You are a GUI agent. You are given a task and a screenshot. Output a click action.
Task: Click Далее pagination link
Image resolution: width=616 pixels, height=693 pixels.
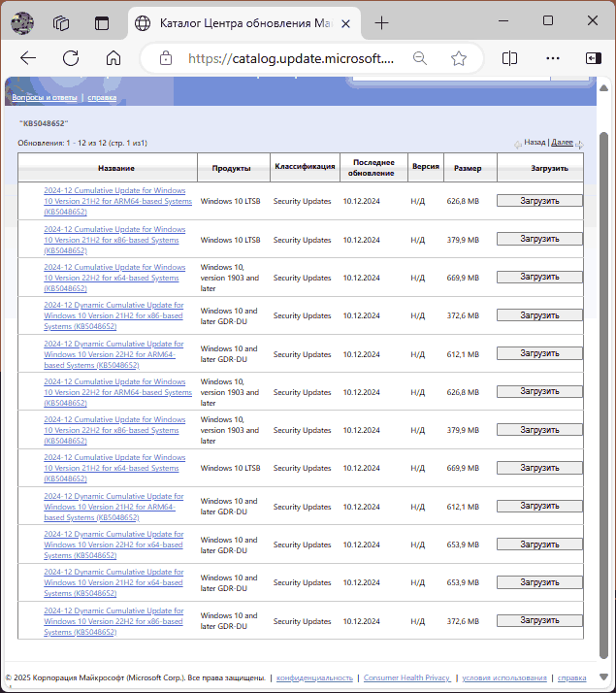562,142
